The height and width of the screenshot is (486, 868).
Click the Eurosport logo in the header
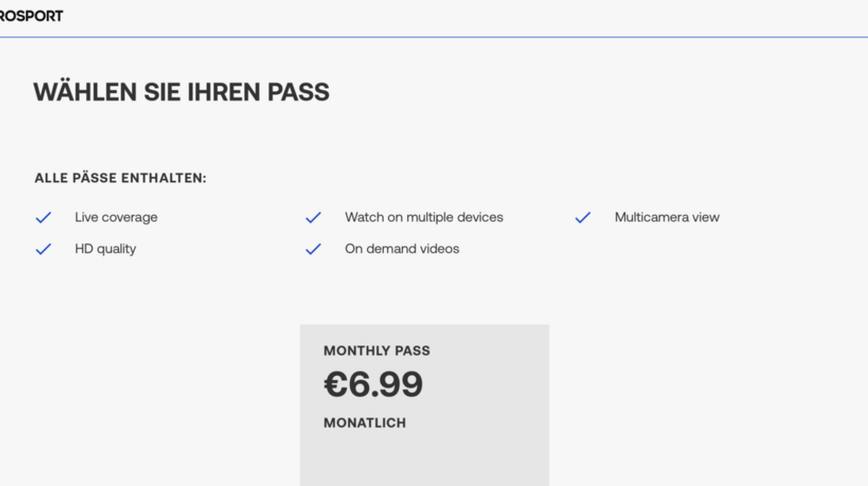point(31,16)
